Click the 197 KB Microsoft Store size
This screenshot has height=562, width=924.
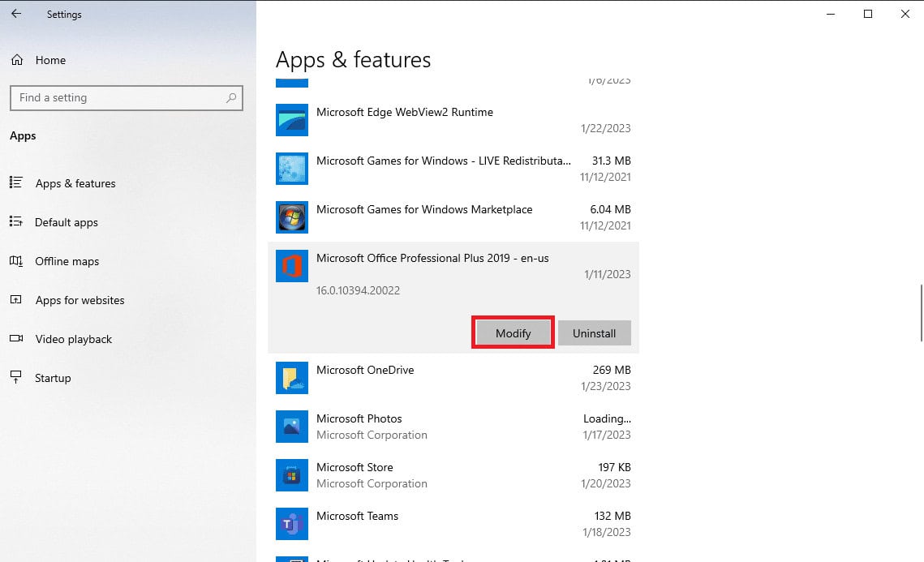(615, 467)
